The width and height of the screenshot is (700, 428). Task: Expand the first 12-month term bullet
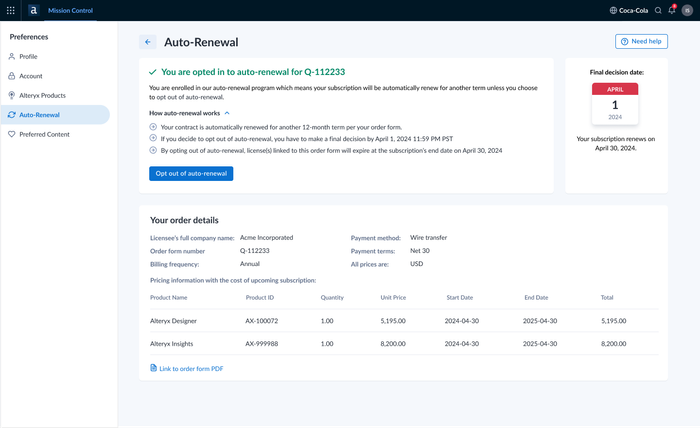pos(153,127)
